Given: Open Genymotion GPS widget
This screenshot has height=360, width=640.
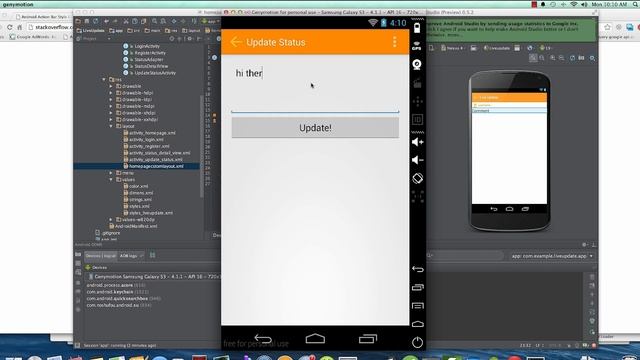Looking at the screenshot, I should tap(417, 46).
